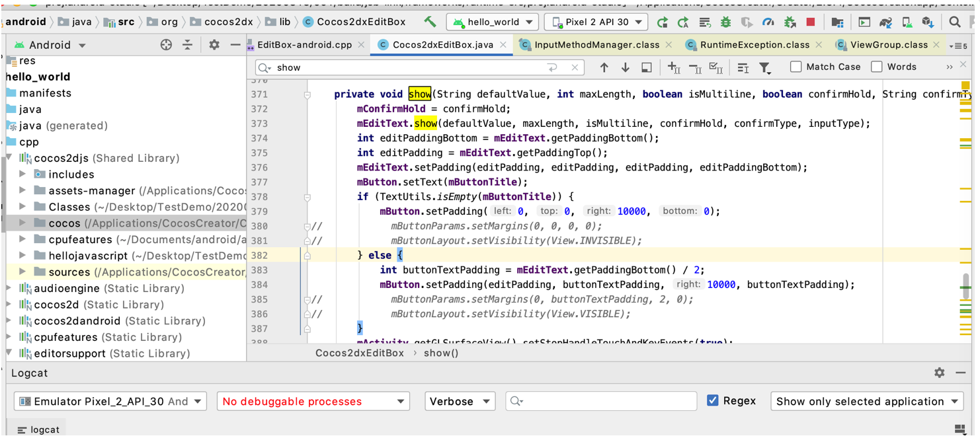Select the manifests folder
Viewport: 980px width, 440px height.
click(x=45, y=93)
